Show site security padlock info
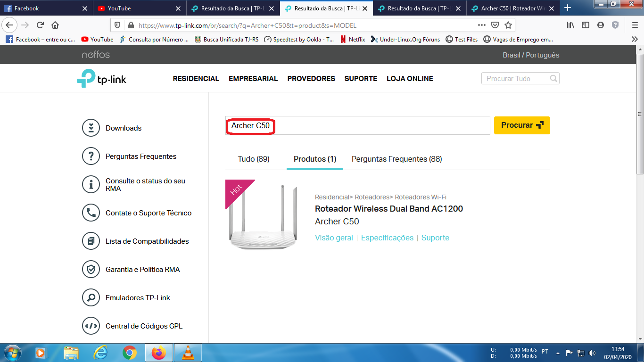The image size is (644, 362). (x=131, y=25)
